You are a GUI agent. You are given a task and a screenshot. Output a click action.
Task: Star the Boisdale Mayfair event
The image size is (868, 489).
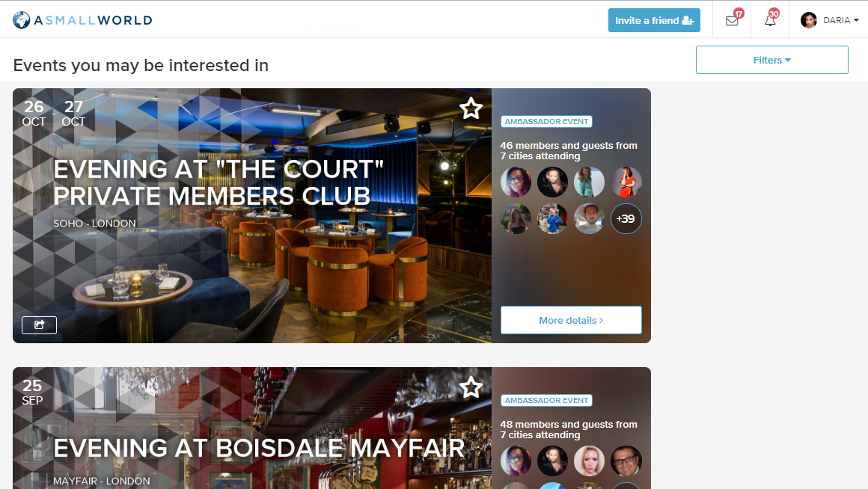pos(471,387)
